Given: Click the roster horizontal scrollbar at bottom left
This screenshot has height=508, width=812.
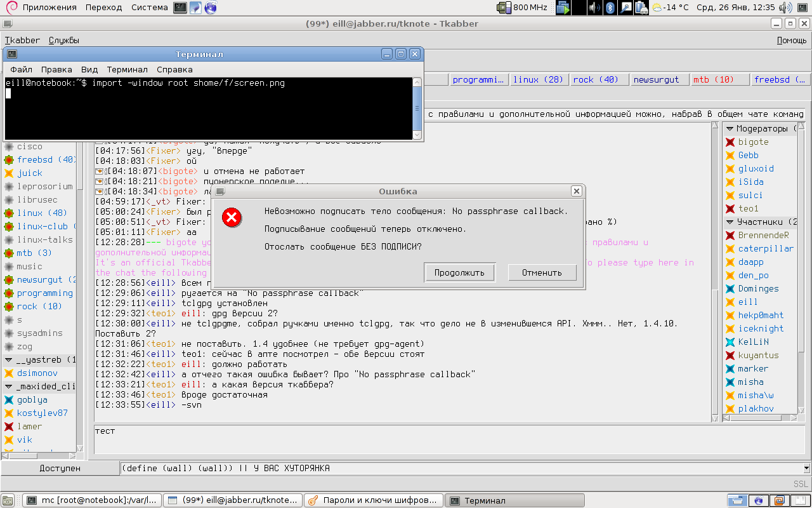Looking at the screenshot, I should click(x=39, y=455).
